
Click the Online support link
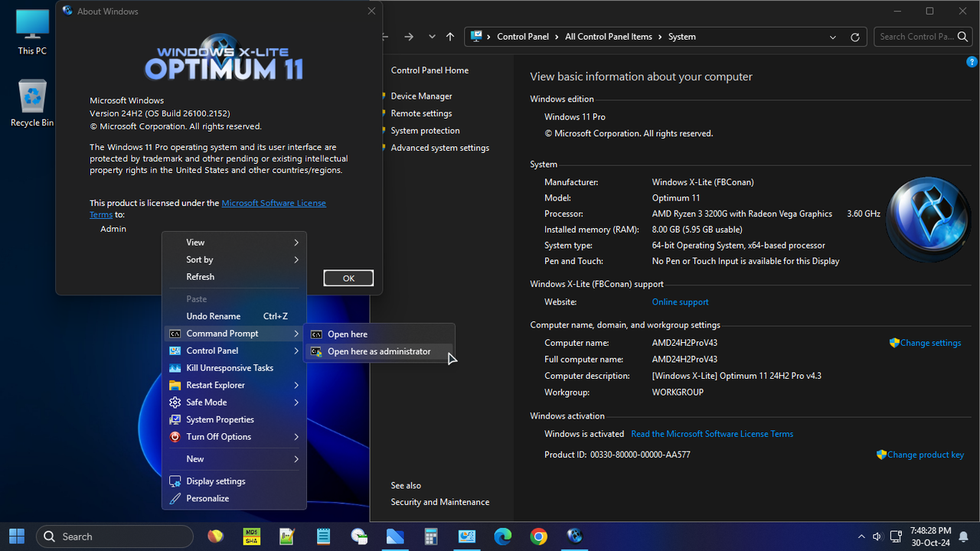pos(680,302)
